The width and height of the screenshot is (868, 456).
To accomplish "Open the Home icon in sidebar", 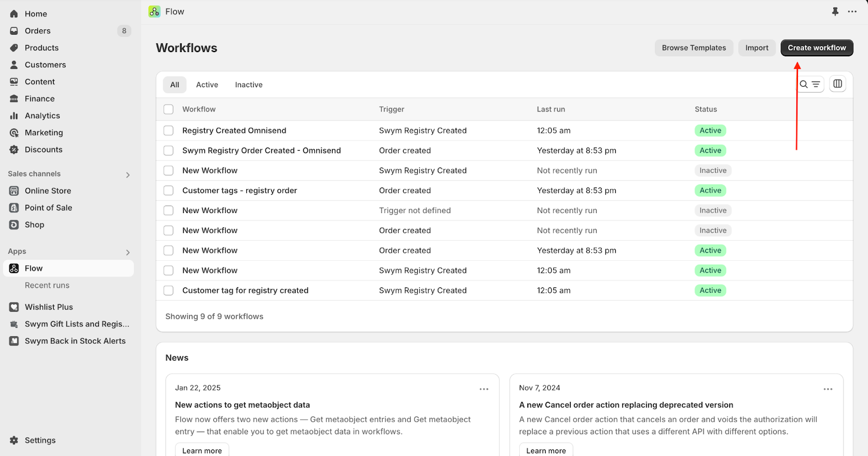I will click(14, 14).
